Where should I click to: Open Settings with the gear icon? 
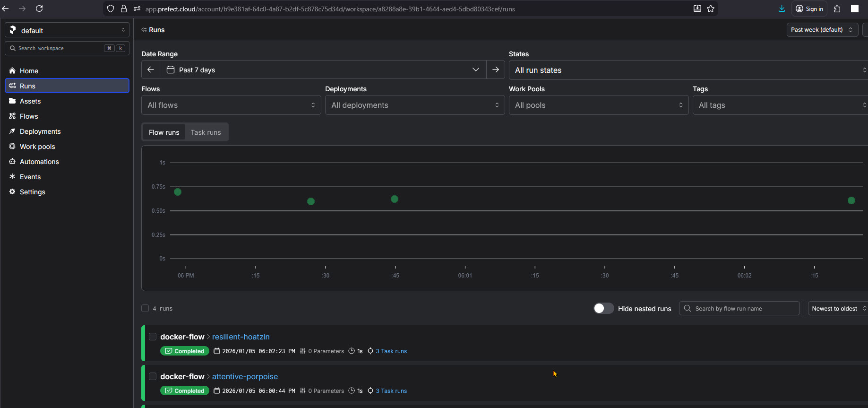(12, 192)
